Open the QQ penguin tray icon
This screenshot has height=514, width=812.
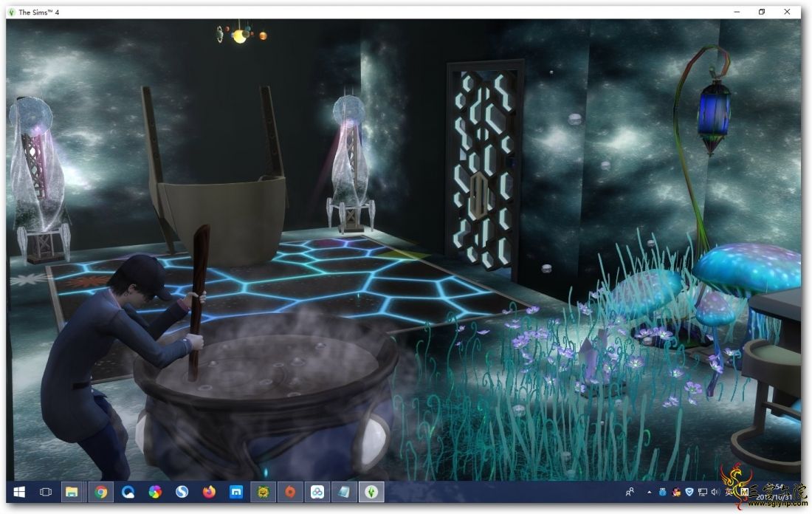[675, 492]
